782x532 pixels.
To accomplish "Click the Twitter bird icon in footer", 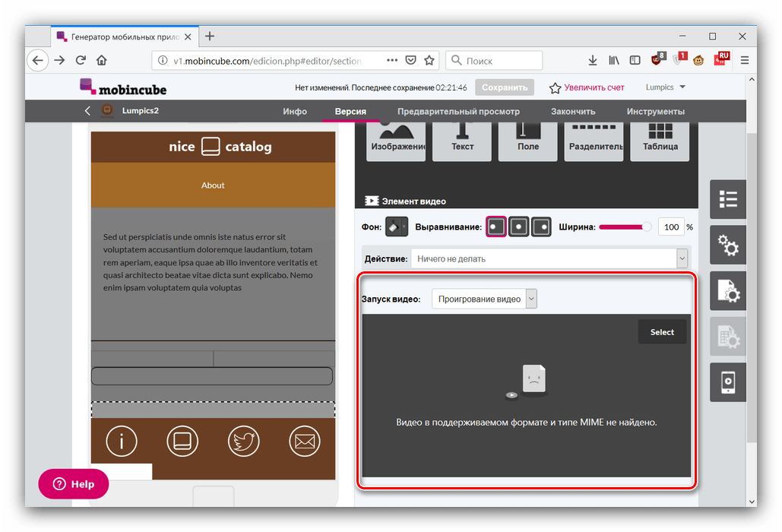I will click(243, 442).
